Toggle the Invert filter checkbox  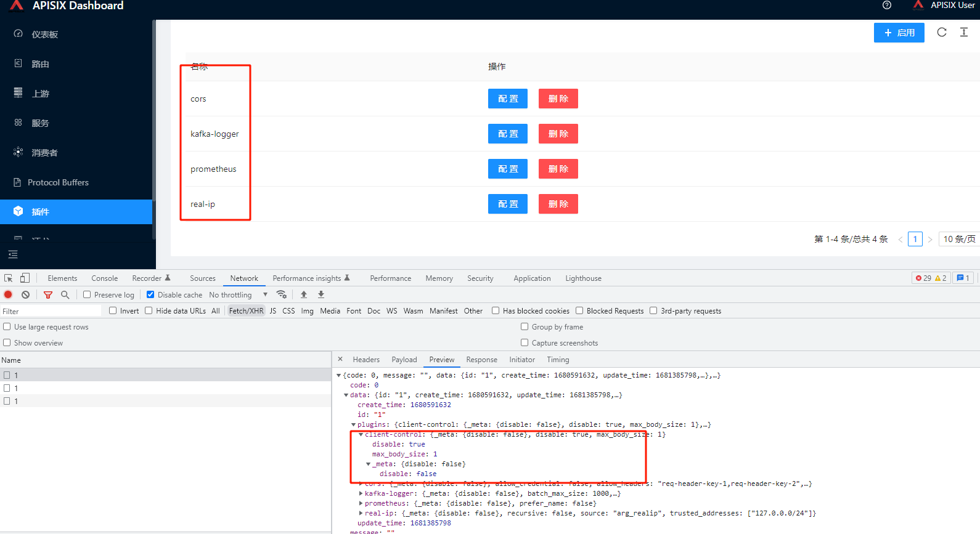click(x=113, y=310)
